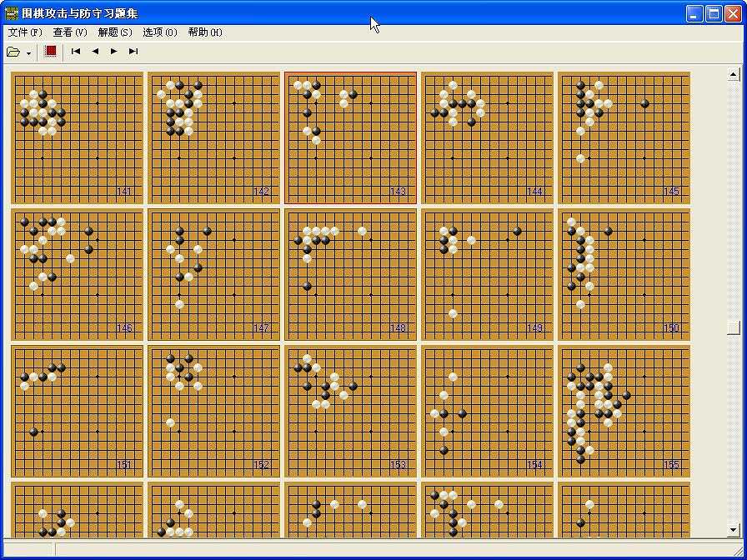
Task: Click the application title bar icon
Action: (x=11, y=13)
